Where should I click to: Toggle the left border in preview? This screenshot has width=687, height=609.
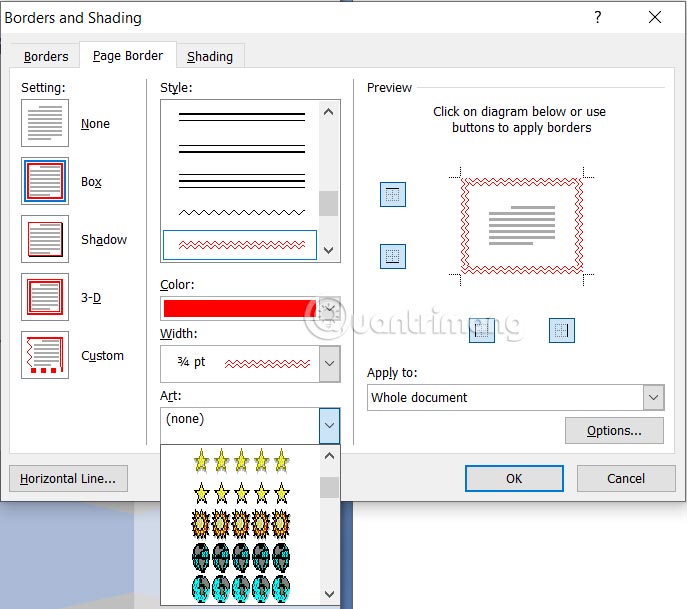tap(483, 330)
